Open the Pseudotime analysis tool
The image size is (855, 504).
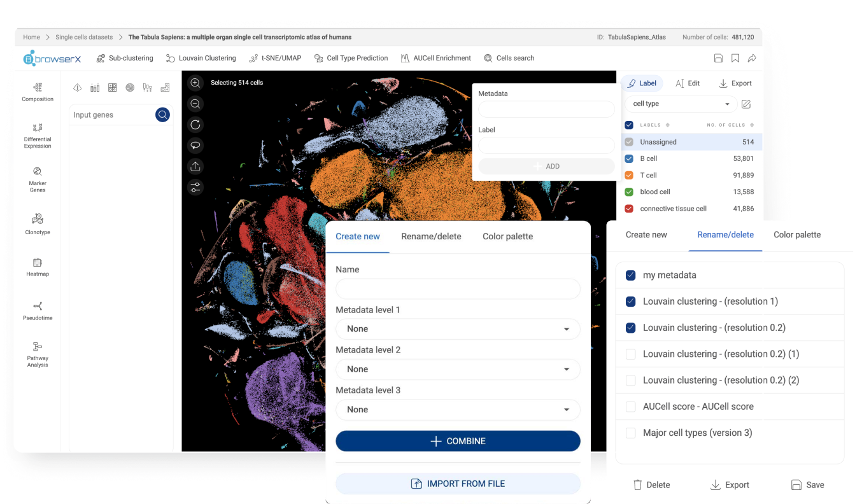pos(38,311)
